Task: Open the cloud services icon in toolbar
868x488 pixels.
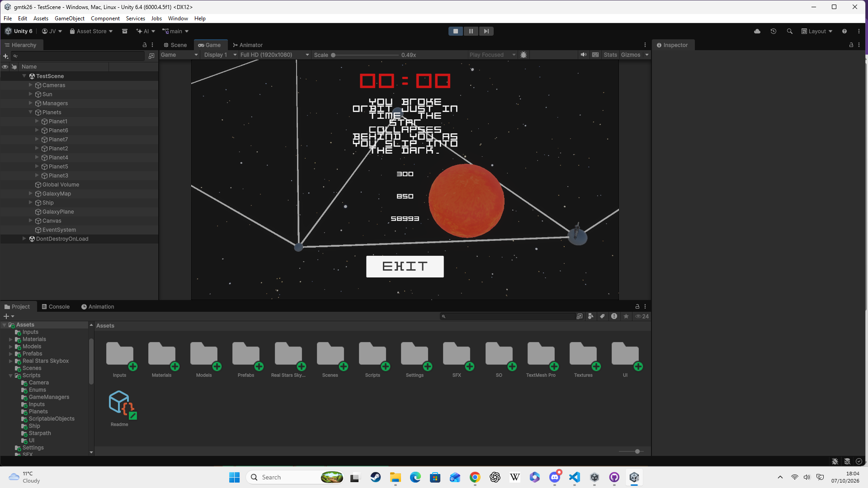Action: click(757, 31)
